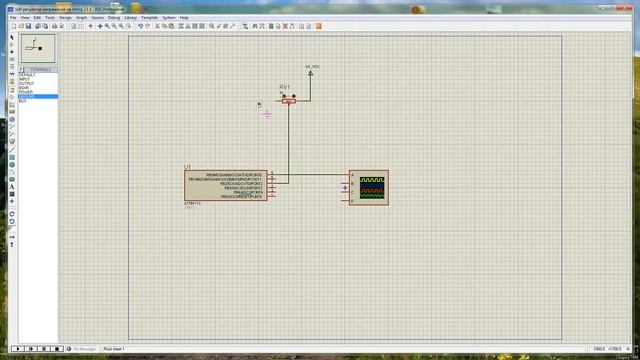The image size is (640, 360).
Task: Open the Graph menu
Action: point(82,18)
